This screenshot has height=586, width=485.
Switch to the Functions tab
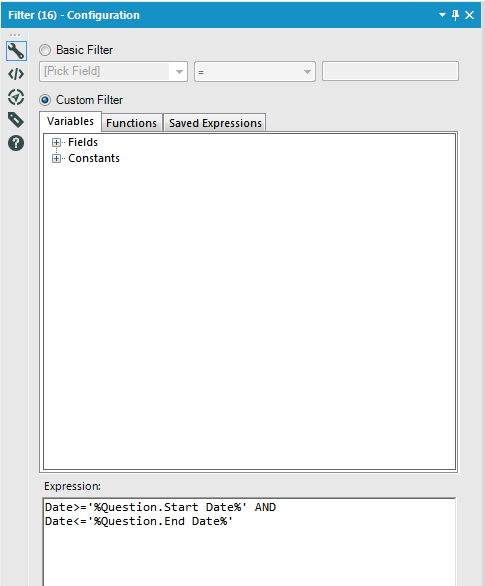[x=132, y=123]
